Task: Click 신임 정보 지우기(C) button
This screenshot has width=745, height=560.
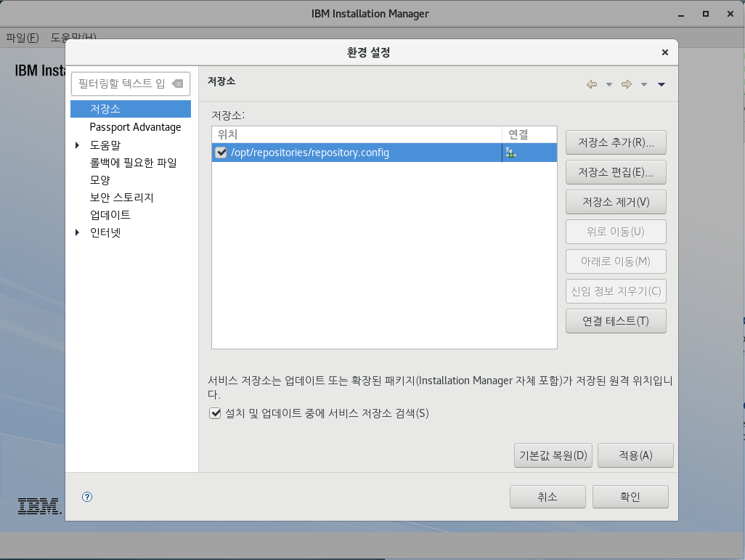Action: (616, 291)
